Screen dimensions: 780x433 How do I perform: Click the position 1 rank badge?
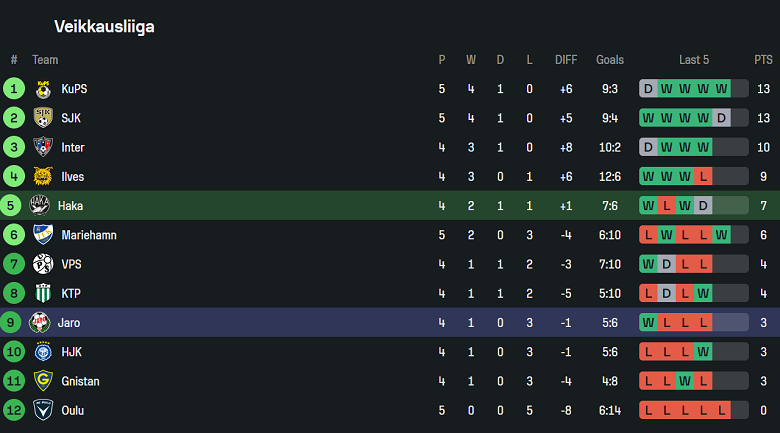(x=14, y=89)
